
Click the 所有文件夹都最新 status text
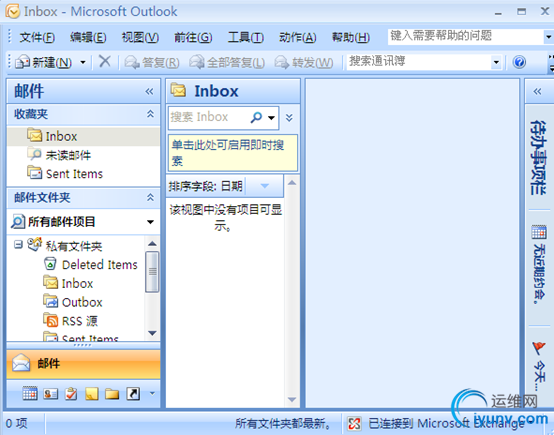coord(283,423)
